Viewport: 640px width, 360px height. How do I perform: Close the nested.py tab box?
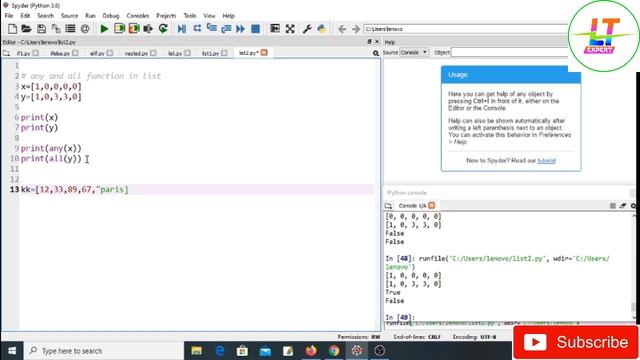coord(153,53)
